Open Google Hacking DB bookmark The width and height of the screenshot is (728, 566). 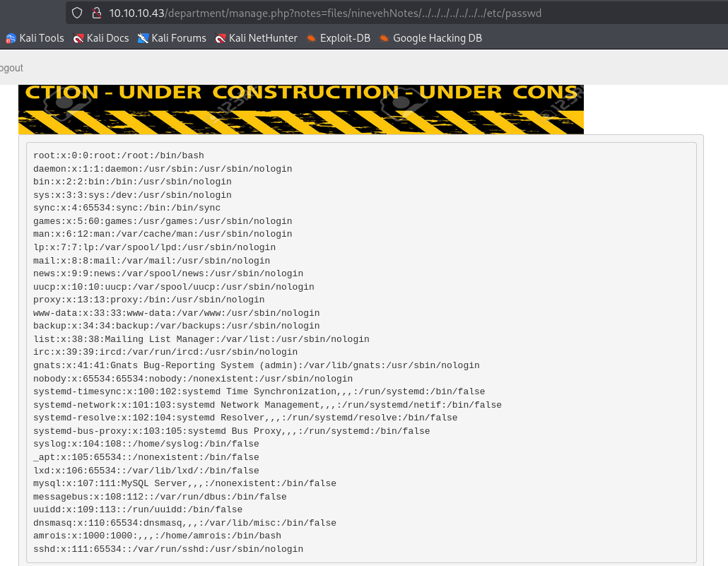pyautogui.click(x=431, y=38)
